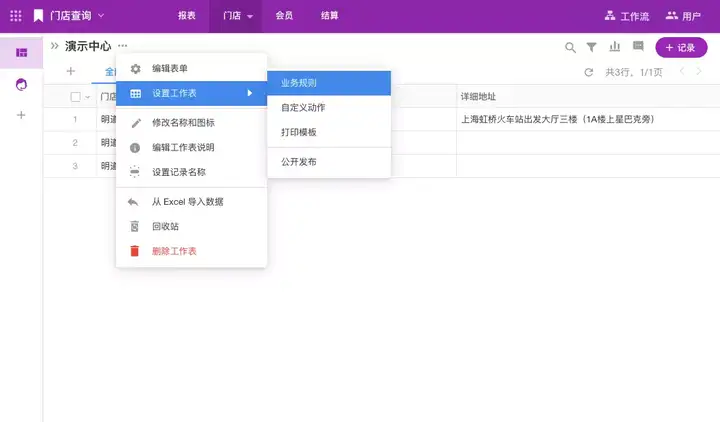Open the three-dot menu beside 演示中心
Image resolution: width=720 pixels, height=422 pixels.
123,45
